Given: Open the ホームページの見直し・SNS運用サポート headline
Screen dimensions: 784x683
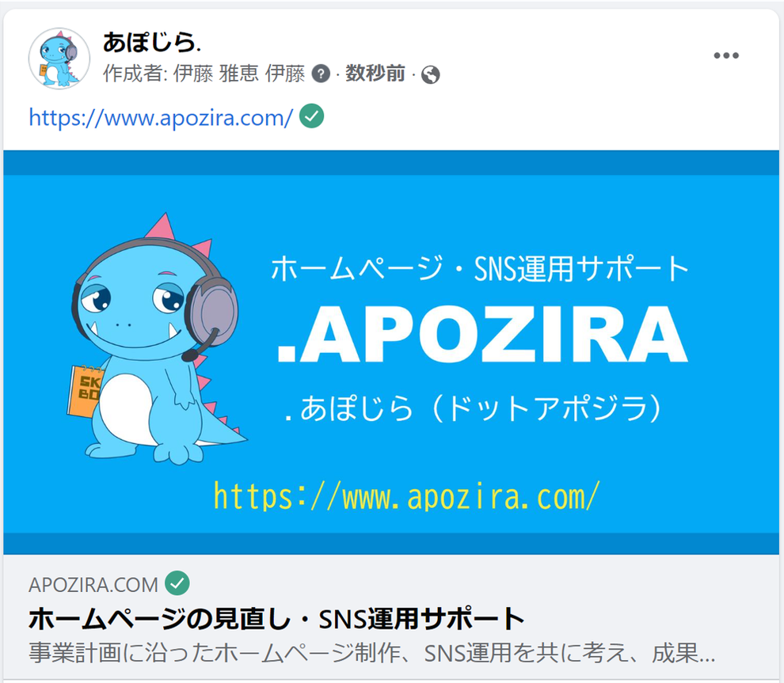Looking at the screenshot, I should [x=276, y=619].
